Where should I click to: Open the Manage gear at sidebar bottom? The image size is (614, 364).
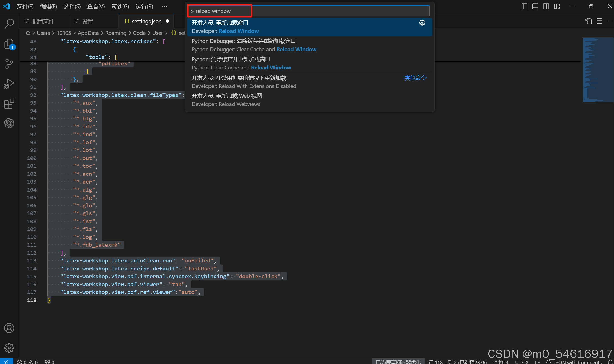click(9, 348)
